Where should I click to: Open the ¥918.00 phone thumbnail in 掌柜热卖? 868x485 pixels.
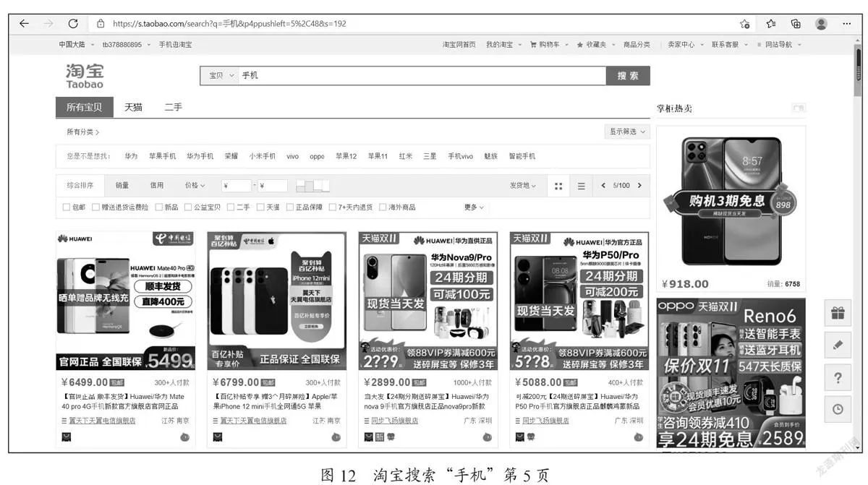(731, 201)
